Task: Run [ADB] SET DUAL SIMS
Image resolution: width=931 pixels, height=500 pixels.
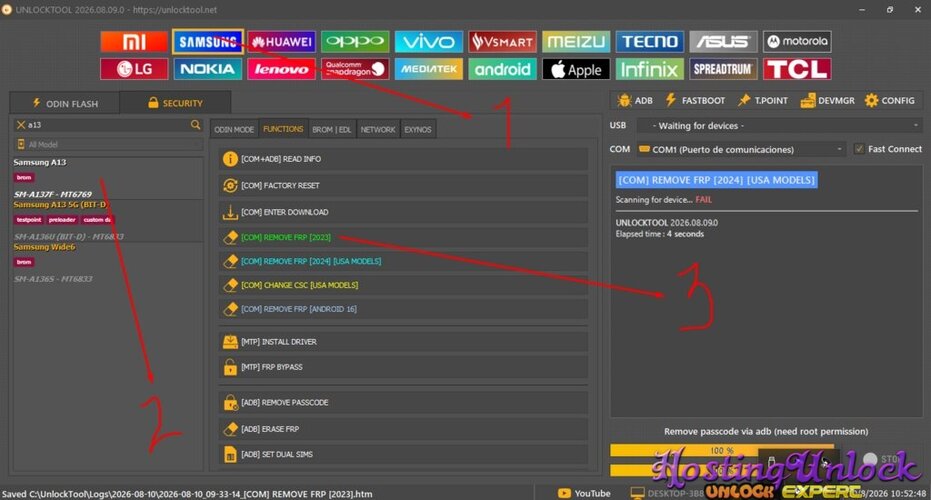Action: pyautogui.click(x=403, y=454)
